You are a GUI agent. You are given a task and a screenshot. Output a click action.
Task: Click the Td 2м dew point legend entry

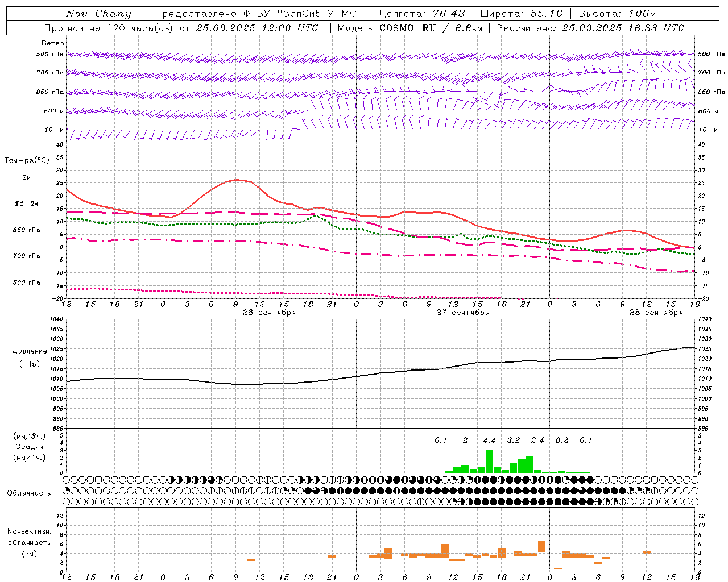27,203
